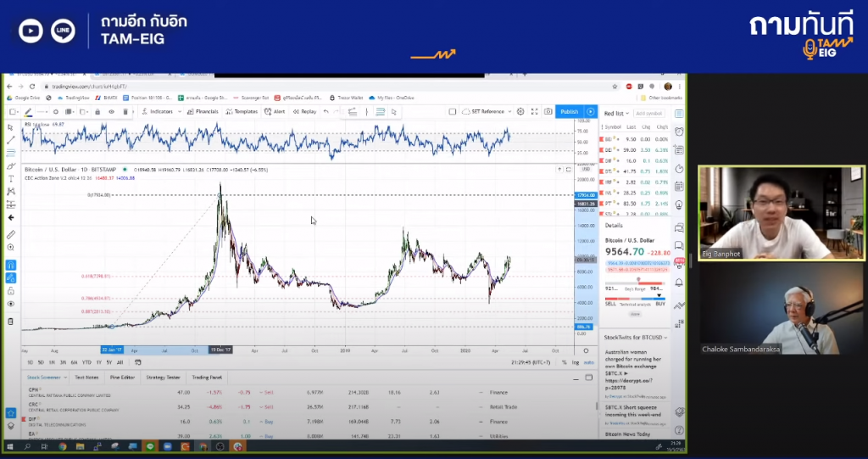
Task: Enter fullscreen mode icon
Action: [x=534, y=111]
